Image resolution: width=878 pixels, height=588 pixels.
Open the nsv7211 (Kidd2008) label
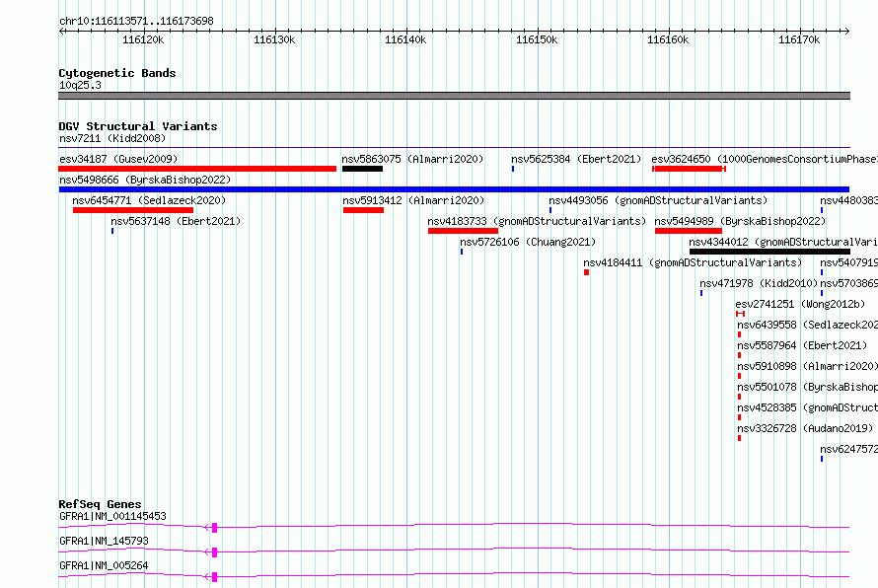pos(112,138)
